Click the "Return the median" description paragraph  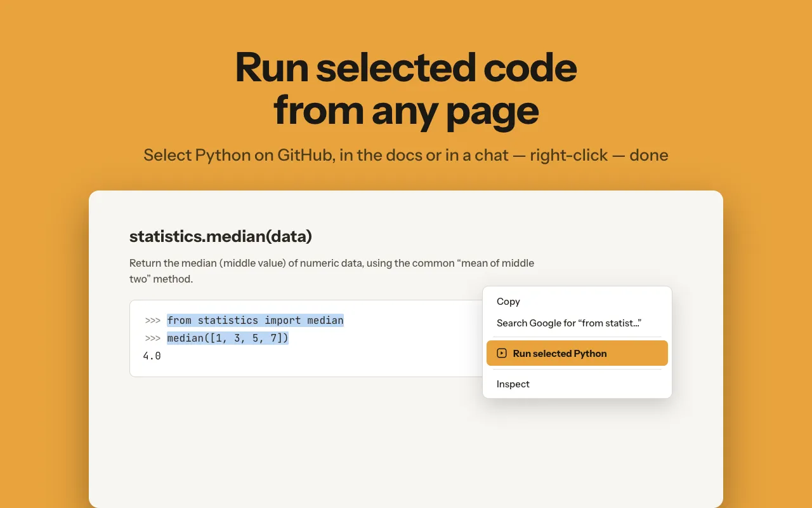(x=332, y=271)
